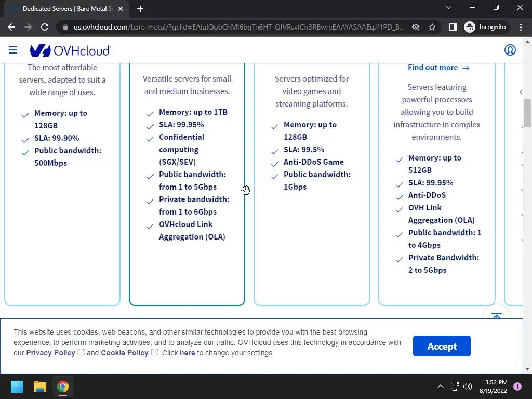Click 'OVHcloud Link Aggregation (OLA)' text
Screen dimensions: 532x399
[x=192, y=230]
